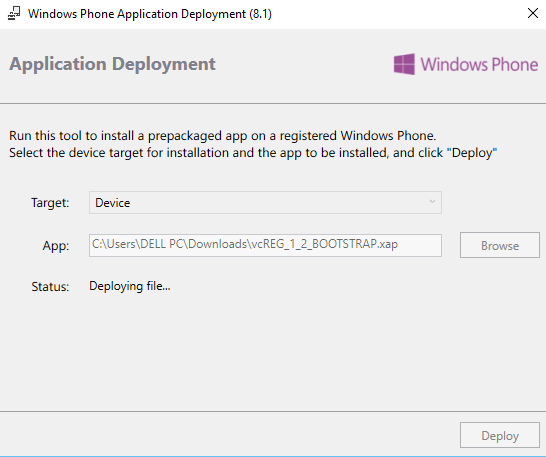Click the Browse button
Image resolution: width=546 pixels, height=457 pixels.
tap(500, 245)
